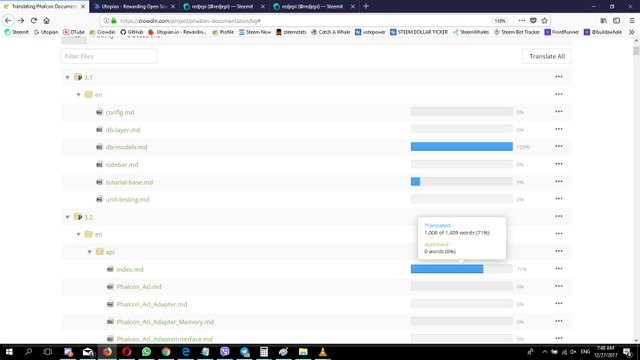Open options menu for 3.1 folder row
Image resolution: width=640 pixels, height=360 pixels.
[x=558, y=77]
